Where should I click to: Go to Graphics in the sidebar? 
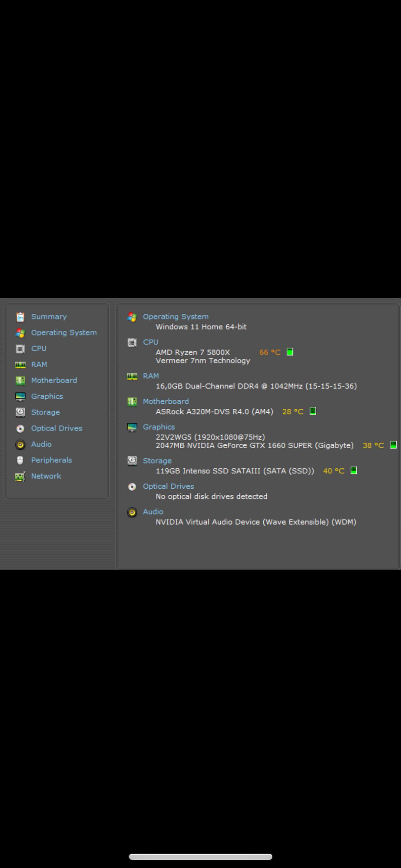[x=47, y=397]
